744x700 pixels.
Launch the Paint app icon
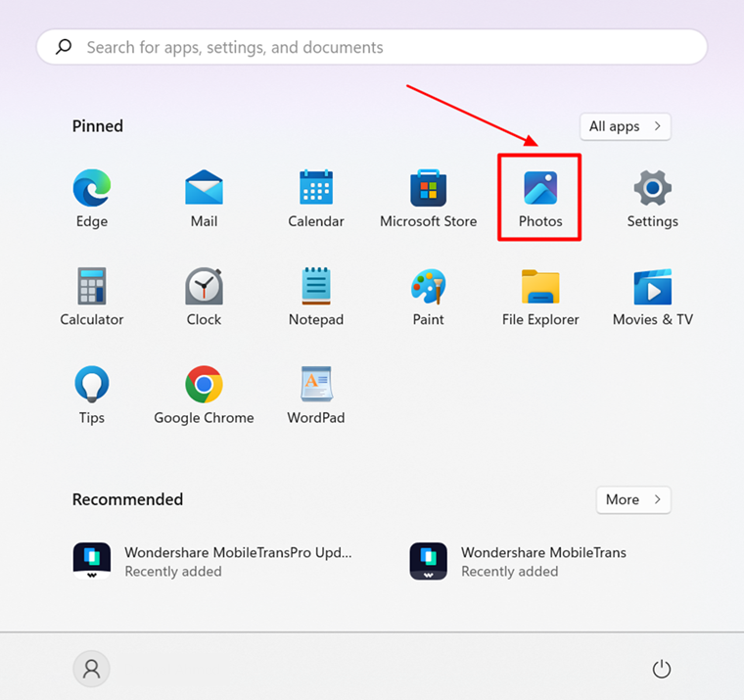coord(428,286)
